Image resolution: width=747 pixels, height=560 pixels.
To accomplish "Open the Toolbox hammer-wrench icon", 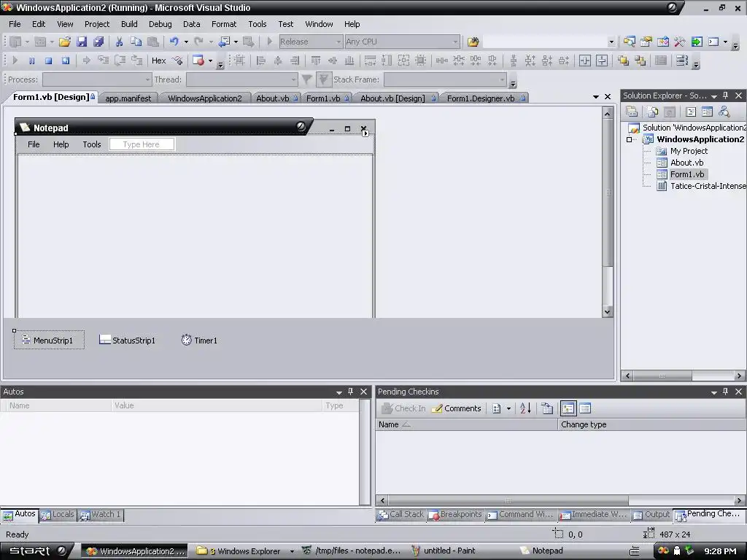I will [x=679, y=42].
